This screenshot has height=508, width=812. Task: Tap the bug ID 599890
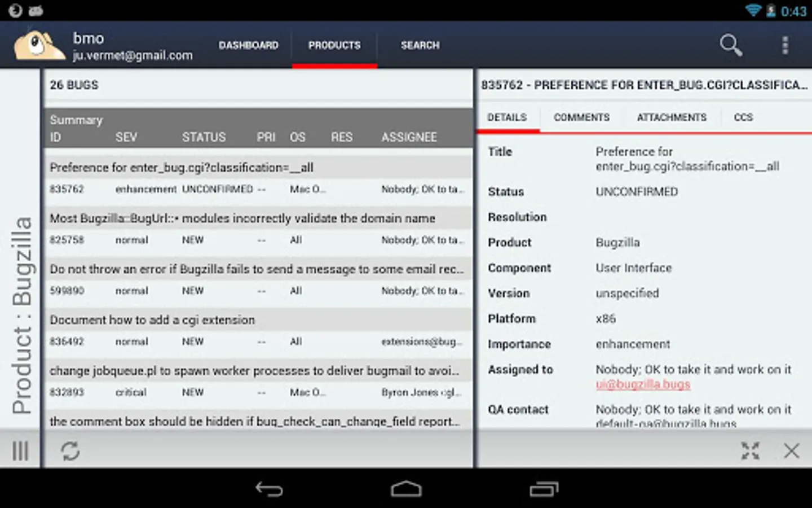click(x=67, y=291)
